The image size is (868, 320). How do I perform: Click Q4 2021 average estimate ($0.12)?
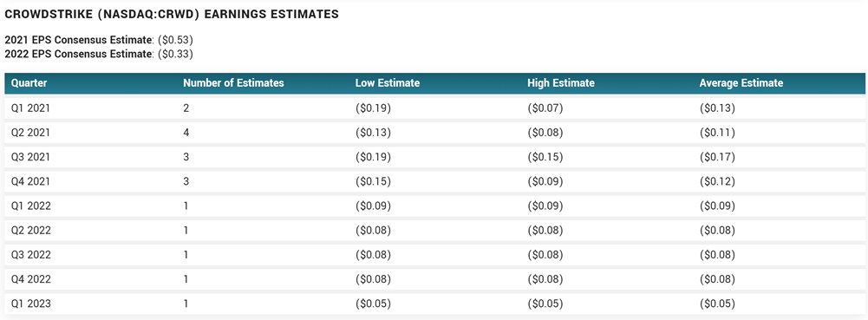(717, 181)
